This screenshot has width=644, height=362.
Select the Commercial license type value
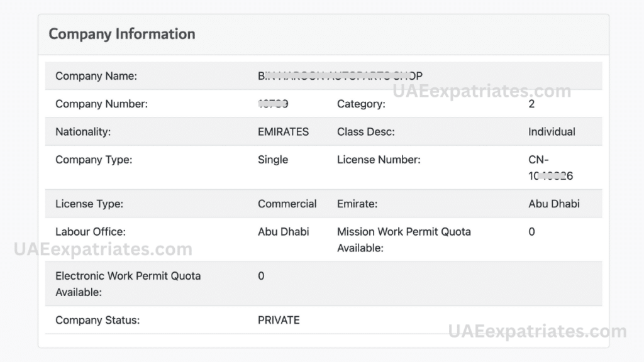[x=287, y=204]
